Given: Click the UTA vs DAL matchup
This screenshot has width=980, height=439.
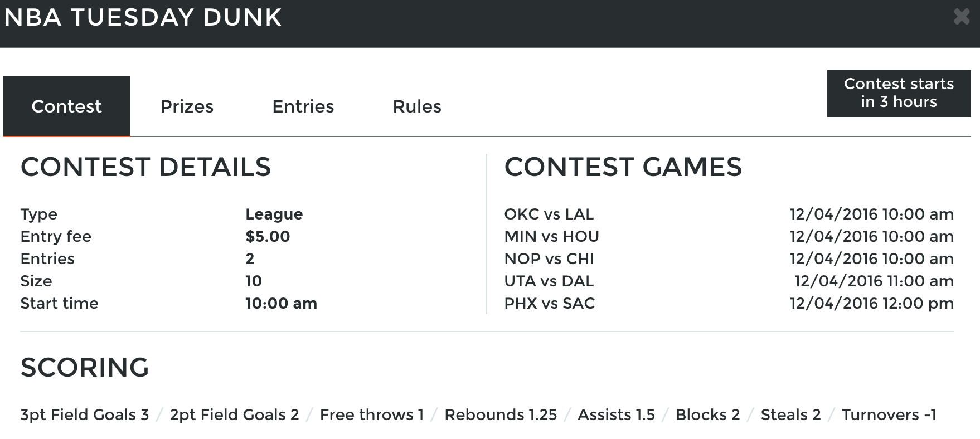Looking at the screenshot, I should click(x=549, y=281).
